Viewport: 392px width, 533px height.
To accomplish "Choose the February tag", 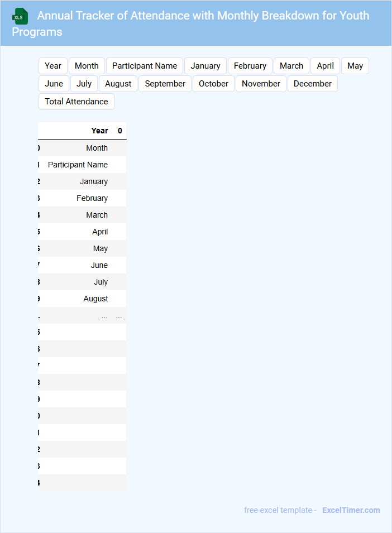I will click(250, 66).
